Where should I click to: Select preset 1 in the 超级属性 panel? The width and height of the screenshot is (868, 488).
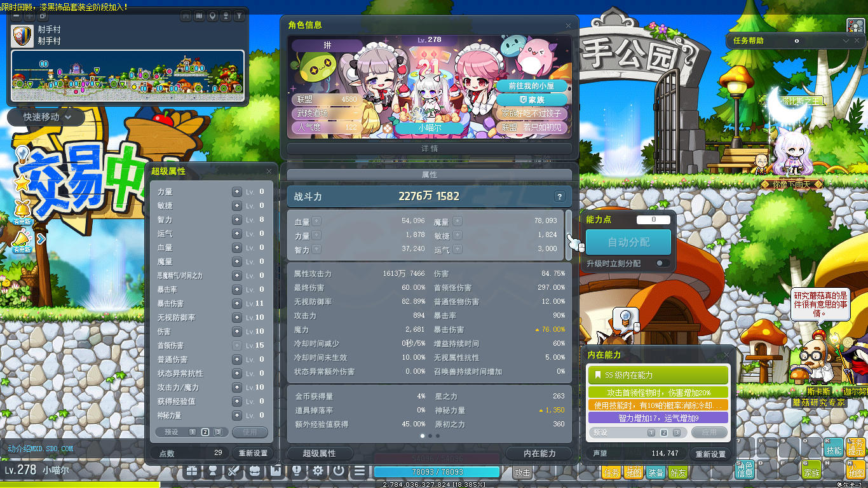click(192, 432)
